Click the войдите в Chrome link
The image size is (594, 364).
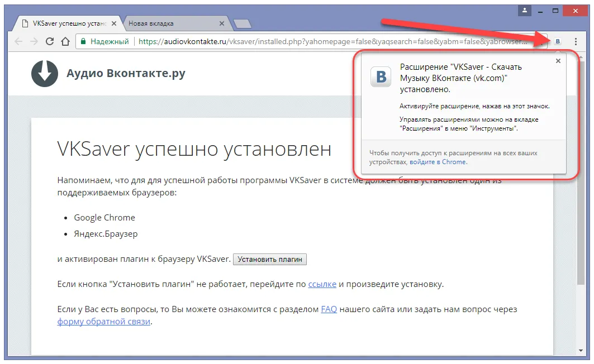click(x=438, y=162)
